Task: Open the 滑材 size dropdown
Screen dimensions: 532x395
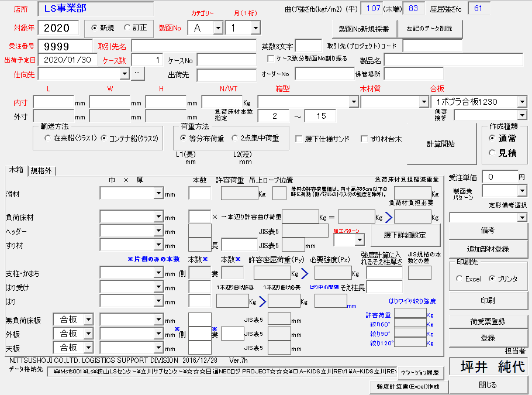Action: tap(158, 193)
